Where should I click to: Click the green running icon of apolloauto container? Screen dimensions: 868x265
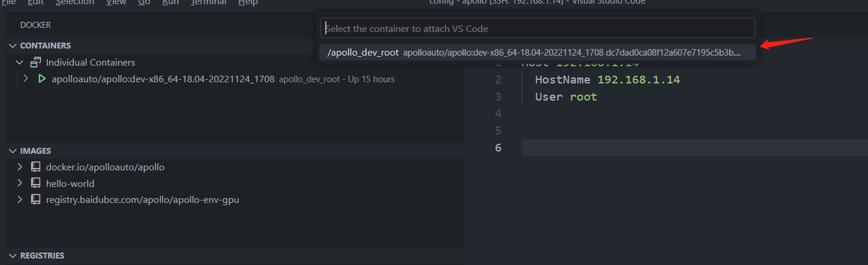click(42, 79)
